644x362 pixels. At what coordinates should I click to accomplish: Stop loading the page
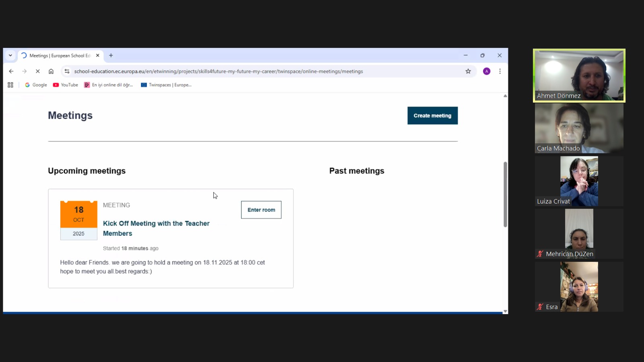pos(38,71)
